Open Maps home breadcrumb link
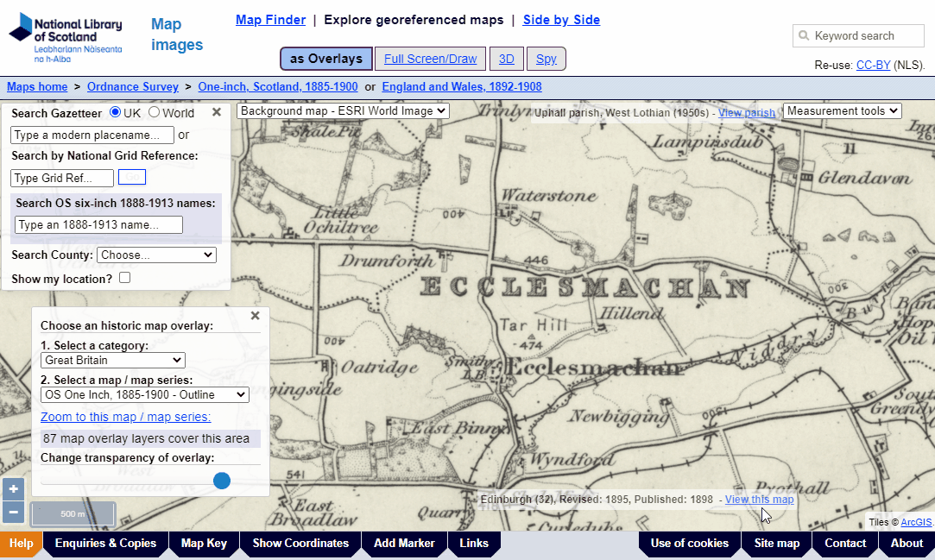The width and height of the screenshot is (935, 560). point(37,86)
